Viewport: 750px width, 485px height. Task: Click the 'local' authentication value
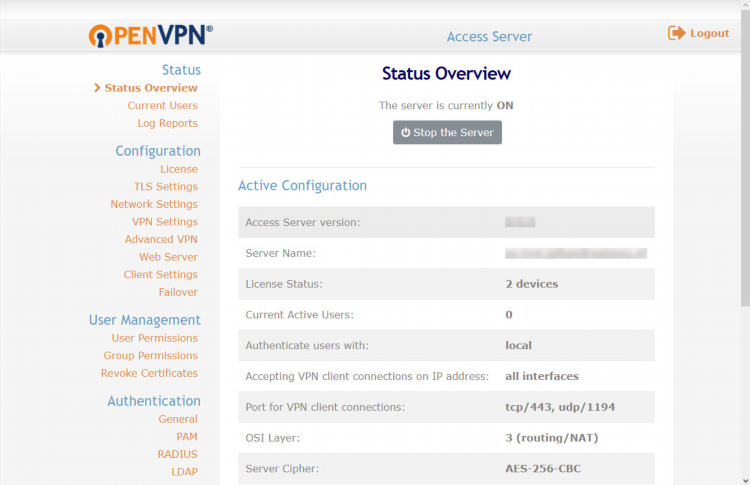point(518,346)
